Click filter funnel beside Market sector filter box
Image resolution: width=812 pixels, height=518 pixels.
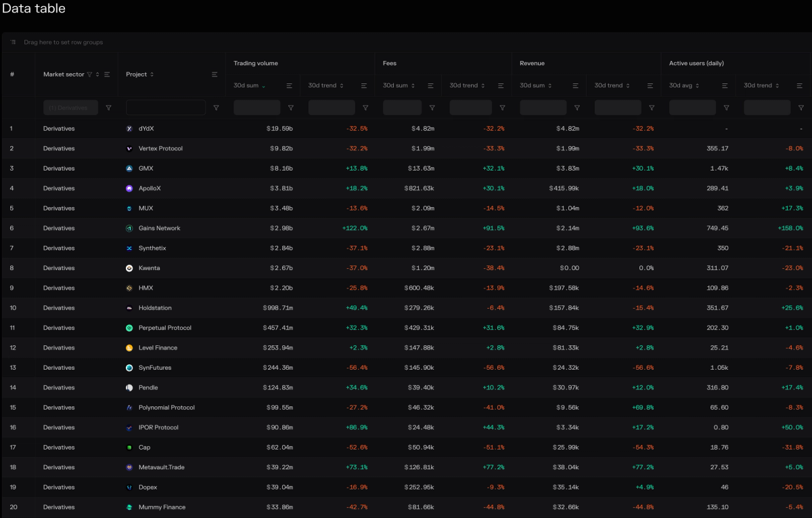pyautogui.click(x=108, y=108)
